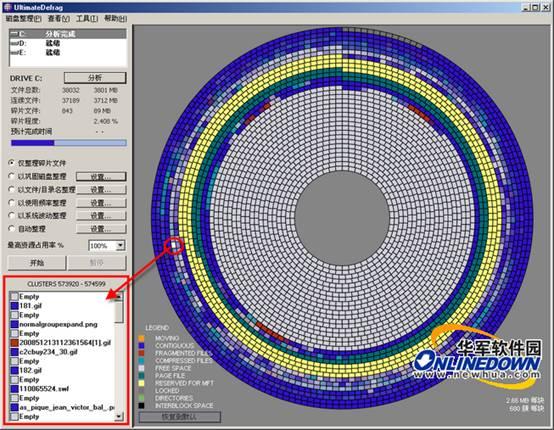
Task: Click the blue block icon beside 181.gif
Action: coord(14,306)
